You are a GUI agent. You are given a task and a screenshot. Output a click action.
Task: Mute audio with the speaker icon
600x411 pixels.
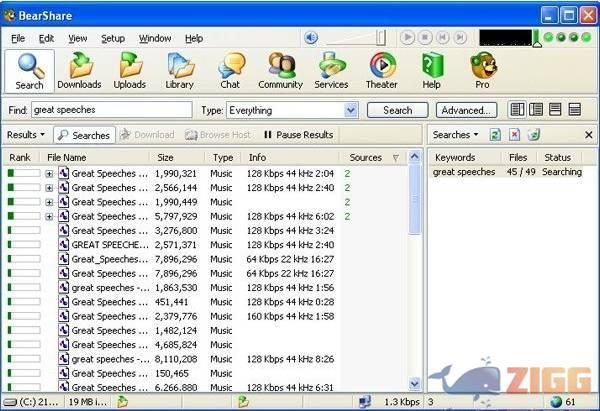click(311, 38)
